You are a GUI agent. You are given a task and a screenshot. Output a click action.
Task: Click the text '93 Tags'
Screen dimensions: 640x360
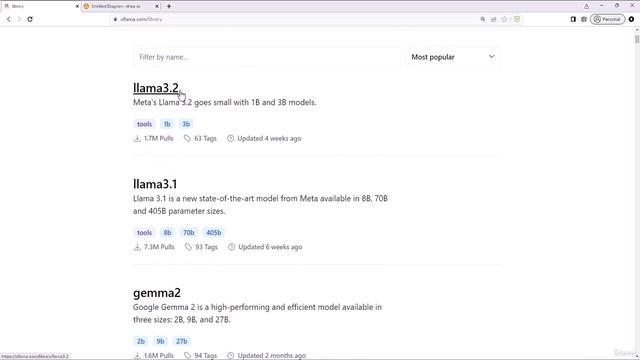pyautogui.click(x=206, y=247)
